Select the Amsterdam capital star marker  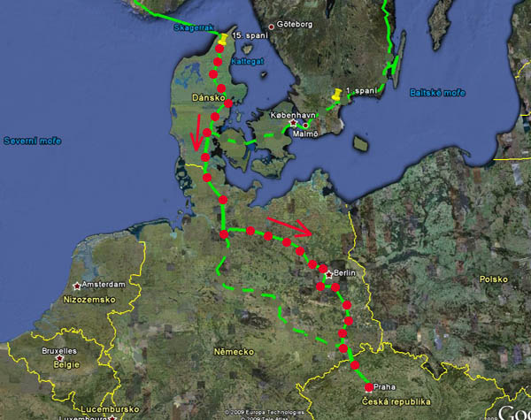pyautogui.click(x=77, y=286)
